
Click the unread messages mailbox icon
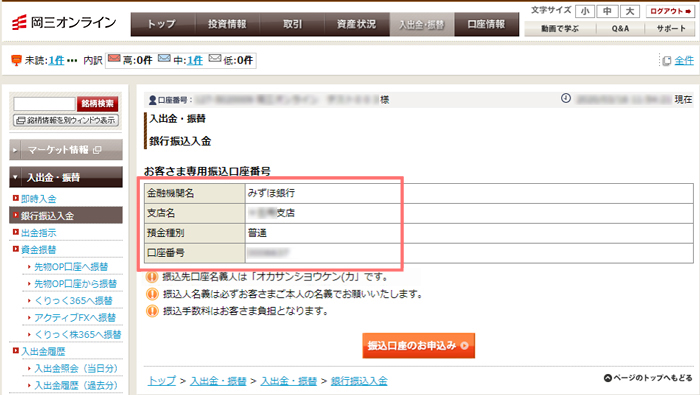[16, 60]
